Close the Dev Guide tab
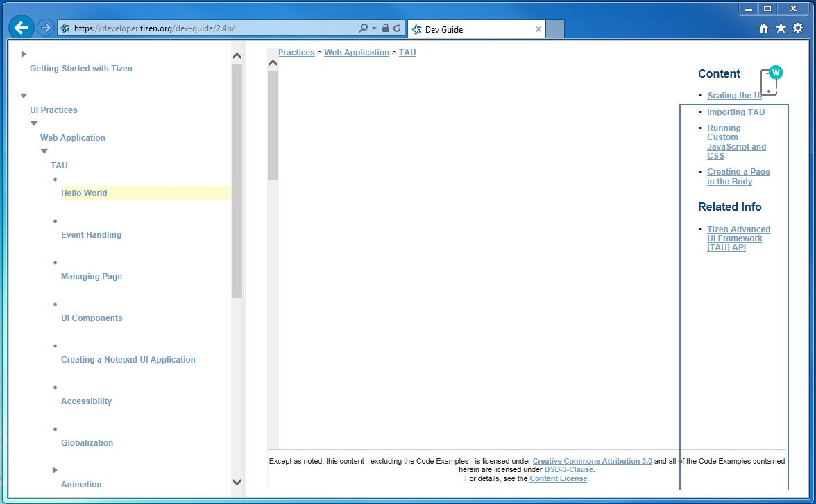 538,29
